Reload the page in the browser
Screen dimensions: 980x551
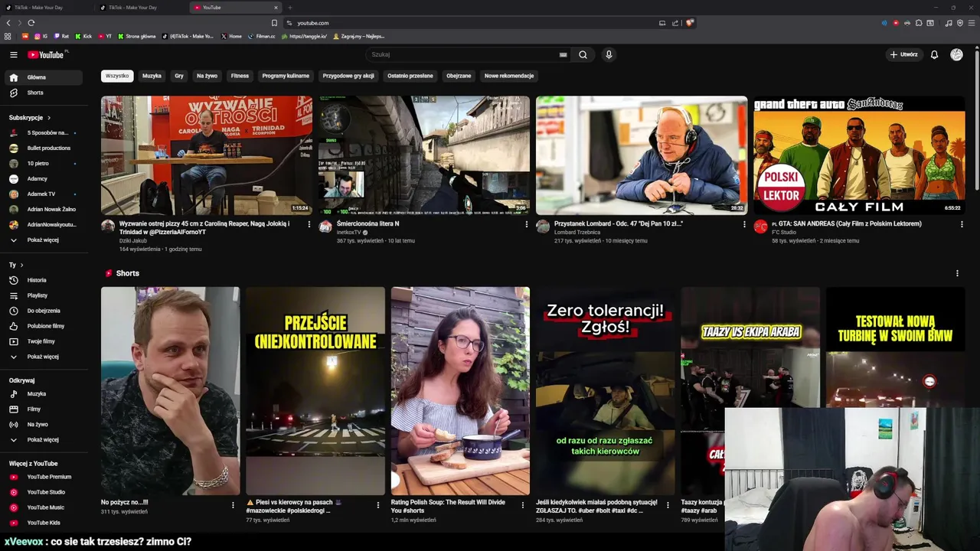tap(31, 23)
